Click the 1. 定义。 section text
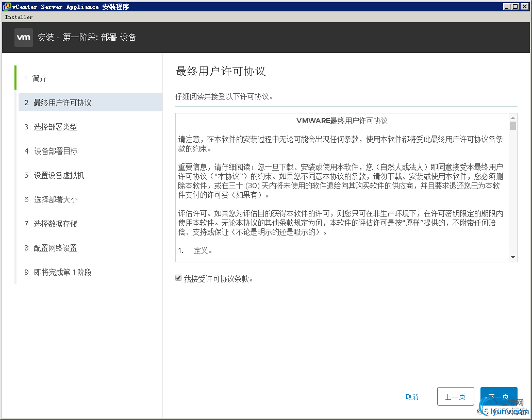The width and height of the screenshot is (532, 420). pyautogui.click(x=195, y=250)
